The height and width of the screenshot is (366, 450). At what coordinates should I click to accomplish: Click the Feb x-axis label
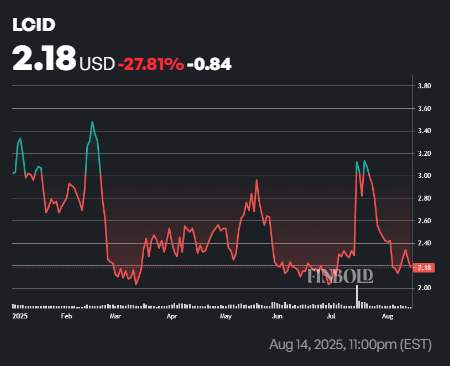pos(66,316)
